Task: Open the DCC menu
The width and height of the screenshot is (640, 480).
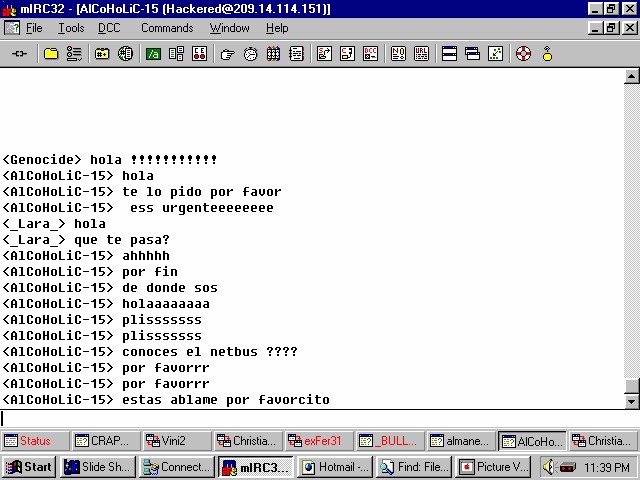Action: click(x=109, y=28)
